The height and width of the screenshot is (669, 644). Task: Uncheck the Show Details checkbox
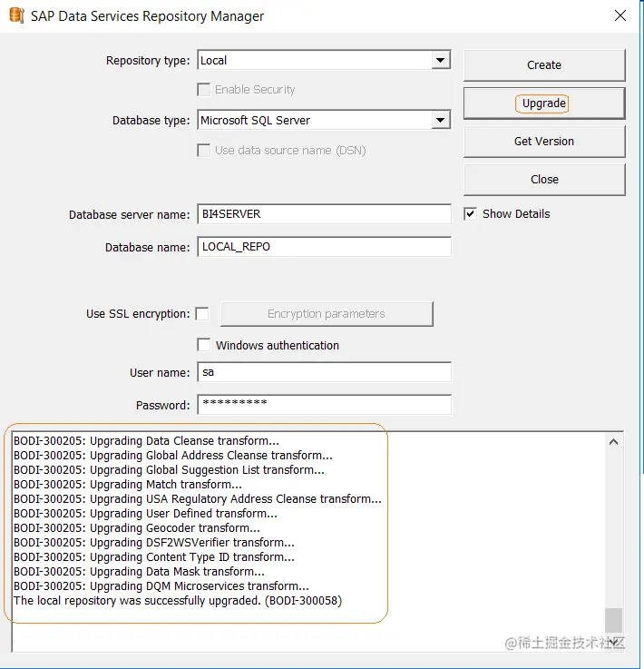pos(470,213)
